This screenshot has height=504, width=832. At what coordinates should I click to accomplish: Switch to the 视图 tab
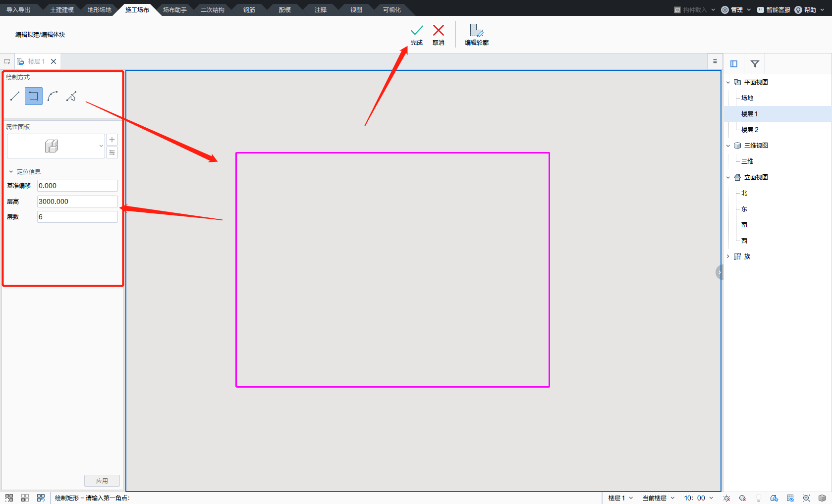pos(356,10)
